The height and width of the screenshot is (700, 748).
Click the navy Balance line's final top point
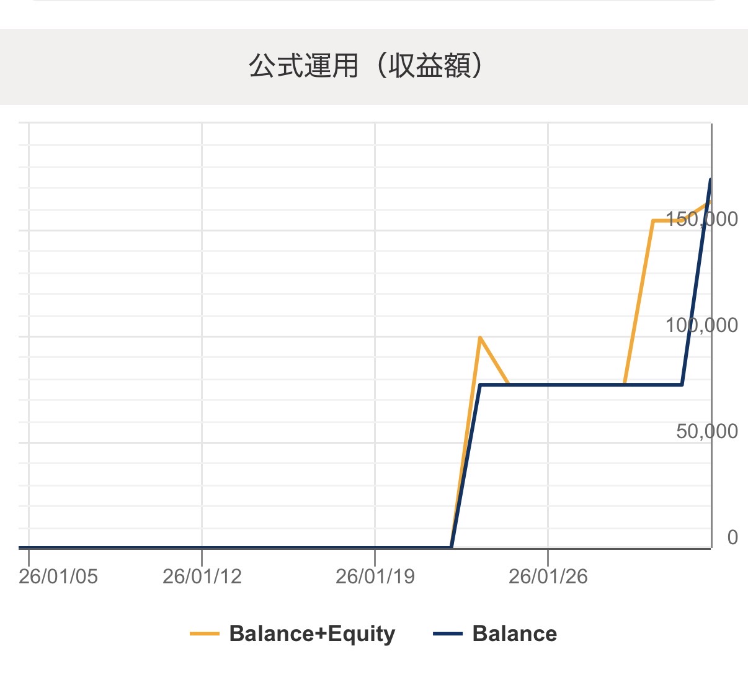click(x=710, y=180)
